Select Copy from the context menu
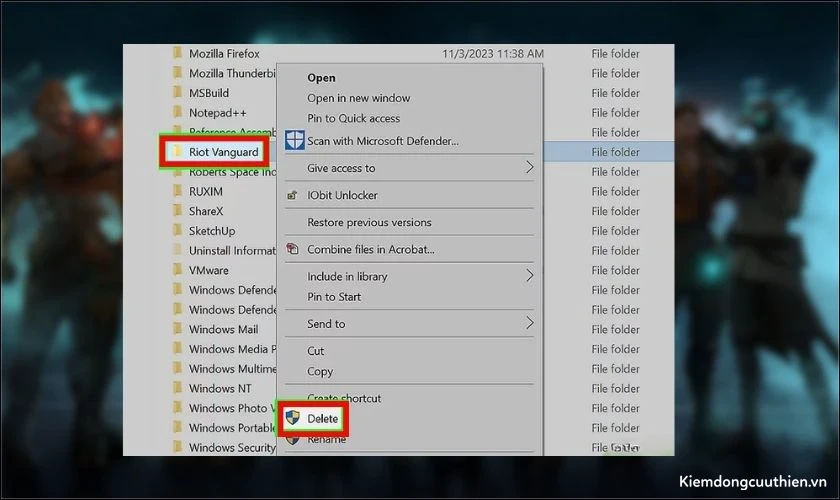840x500 pixels. click(320, 371)
